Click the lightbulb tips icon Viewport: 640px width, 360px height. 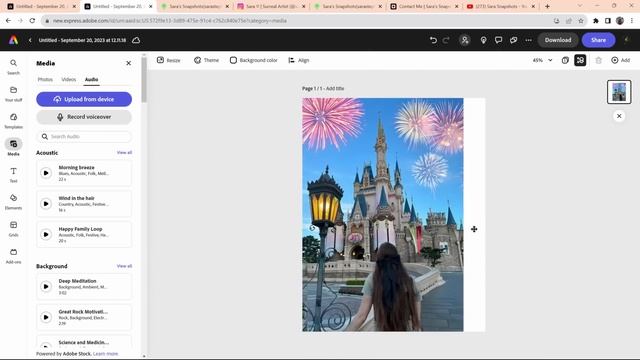tap(483, 40)
